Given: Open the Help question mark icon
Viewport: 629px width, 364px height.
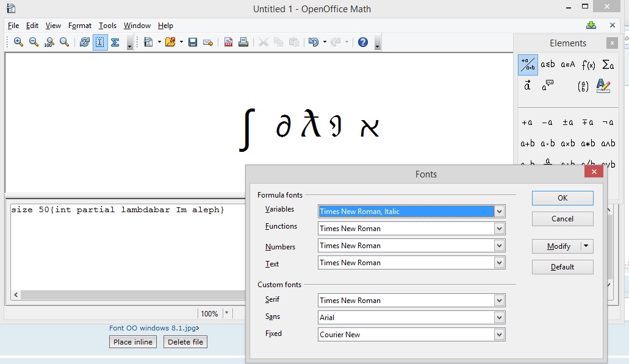Looking at the screenshot, I should 363,42.
